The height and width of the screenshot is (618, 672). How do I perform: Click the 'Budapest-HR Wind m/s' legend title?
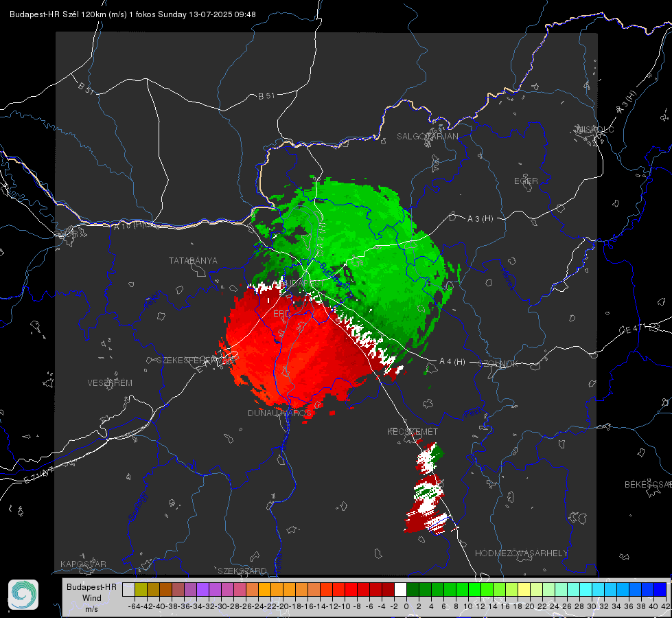point(92,598)
